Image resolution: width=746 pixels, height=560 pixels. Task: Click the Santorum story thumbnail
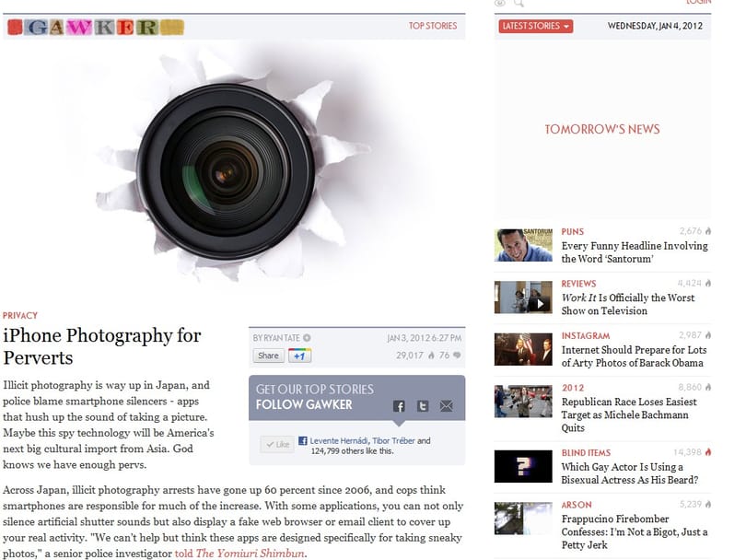pos(523,245)
